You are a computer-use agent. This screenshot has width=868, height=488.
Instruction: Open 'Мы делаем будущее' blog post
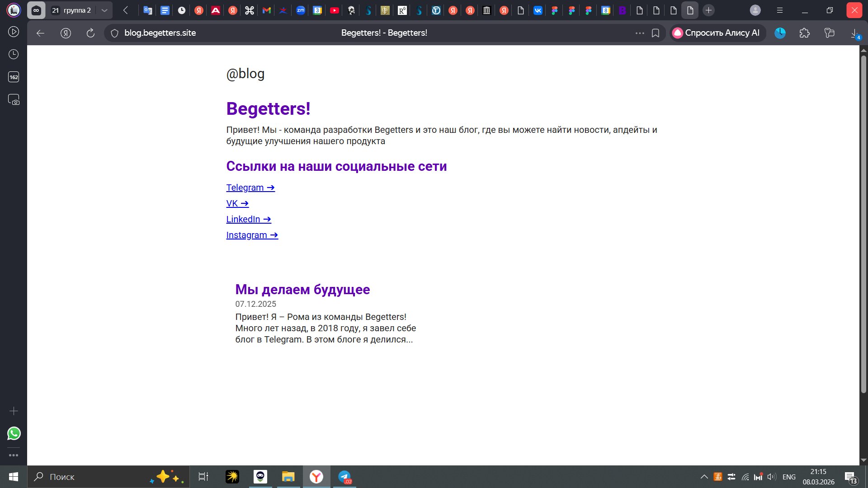(x=302, y=290)
